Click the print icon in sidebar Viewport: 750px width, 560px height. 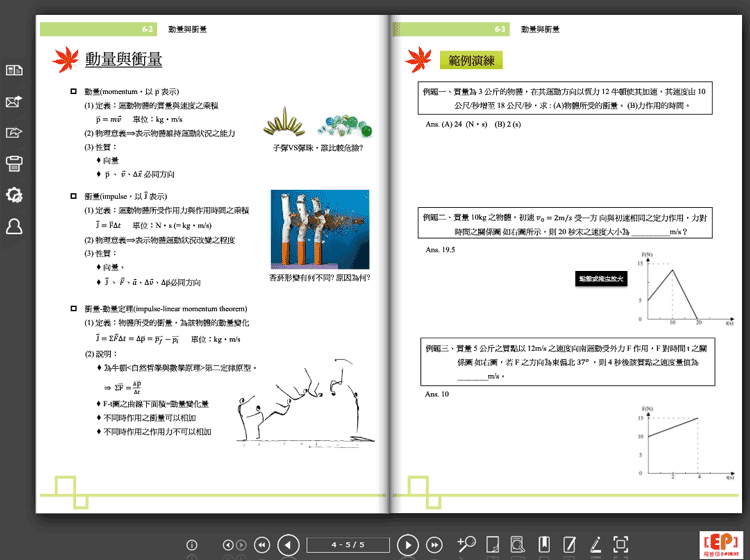(14, 164)
